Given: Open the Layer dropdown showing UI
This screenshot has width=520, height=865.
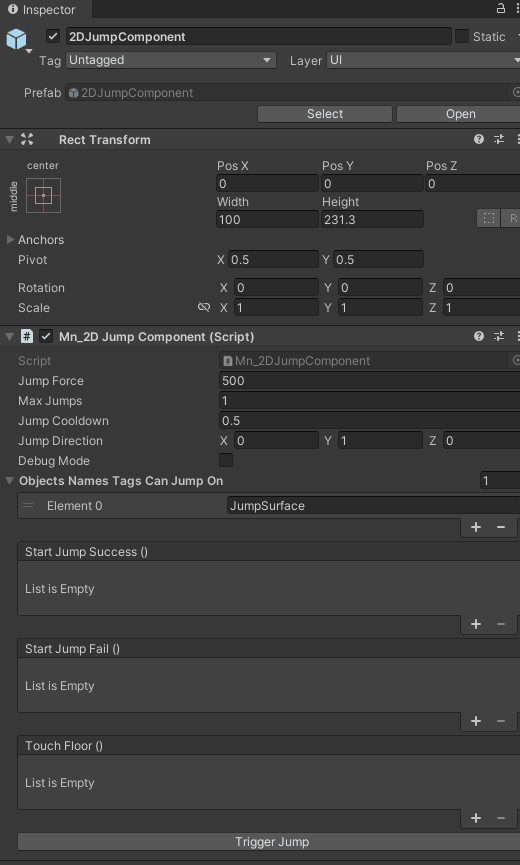Looking at the screenshot, I should tap(423, 60).
